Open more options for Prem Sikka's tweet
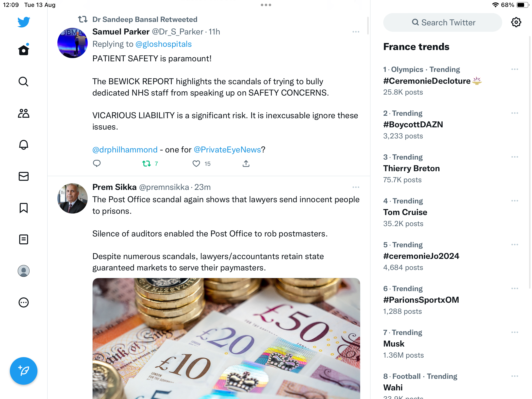 [x=356, y=187]
